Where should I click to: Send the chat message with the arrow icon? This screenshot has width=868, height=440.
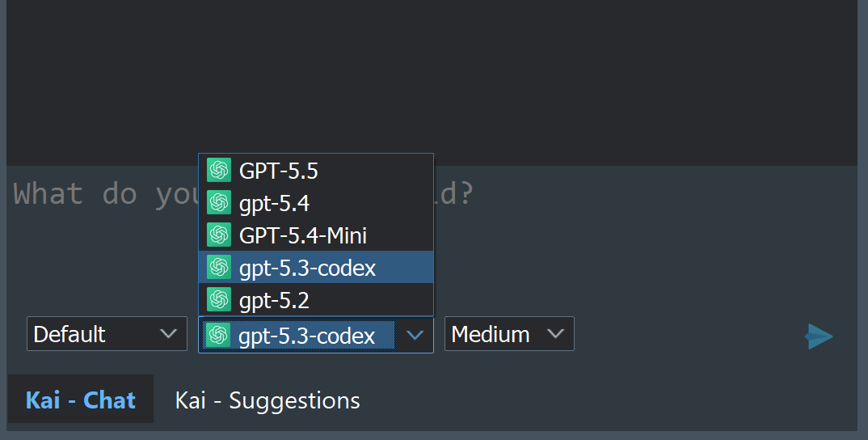[819, 336]
